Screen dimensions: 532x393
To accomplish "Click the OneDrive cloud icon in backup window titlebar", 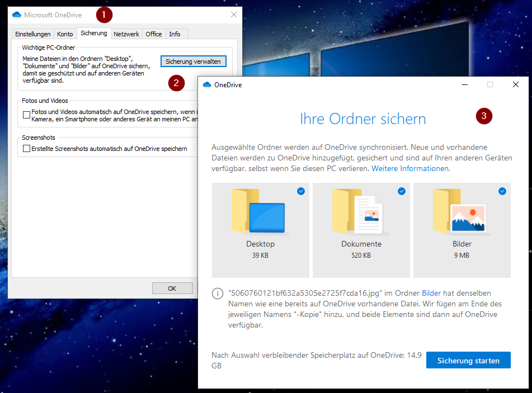I will (x=207, y=85).
